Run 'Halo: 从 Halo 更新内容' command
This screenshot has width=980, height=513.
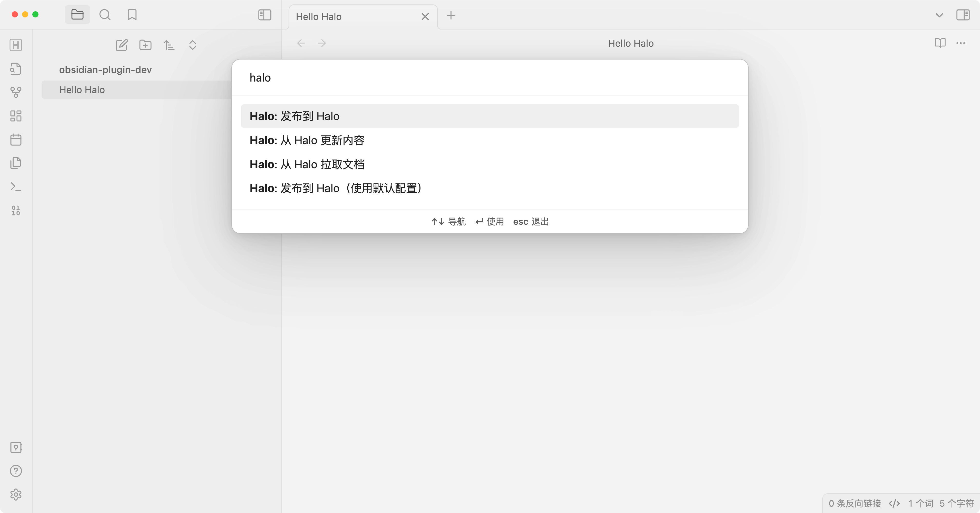coord(490,140)
